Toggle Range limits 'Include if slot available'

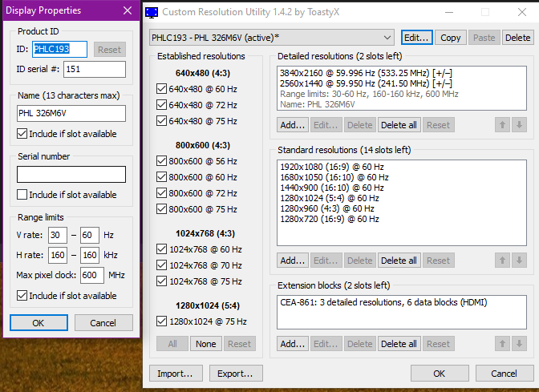pos(22,296)
